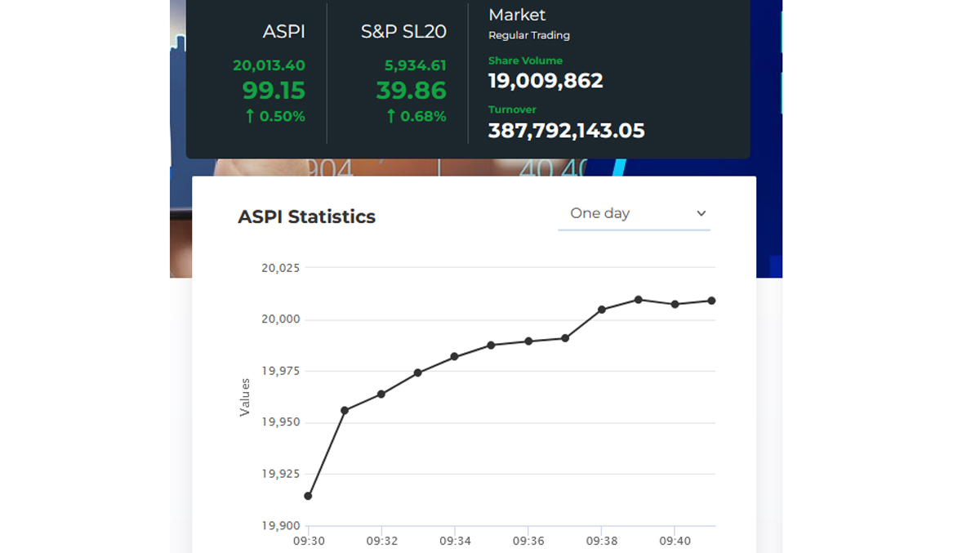Click the 20,025 y-axis label
Viewport: 980px width, 553px height.
(x=281, y=268)
